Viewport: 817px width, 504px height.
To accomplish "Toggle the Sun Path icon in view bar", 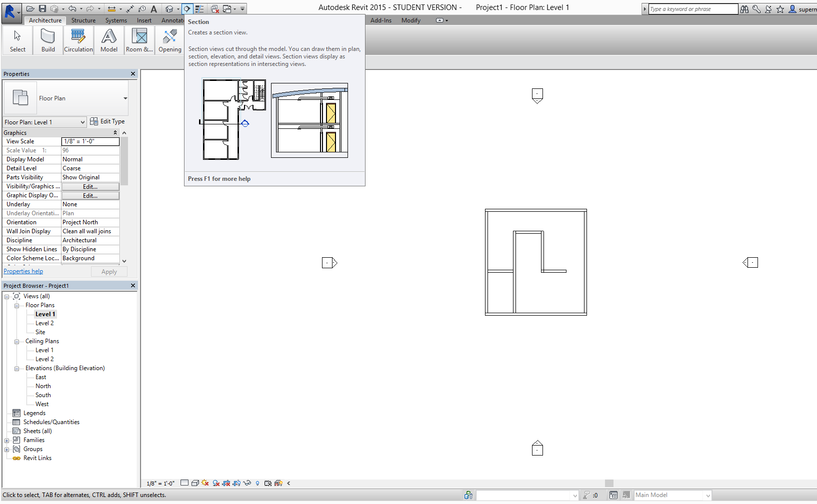I will (205, 483).
